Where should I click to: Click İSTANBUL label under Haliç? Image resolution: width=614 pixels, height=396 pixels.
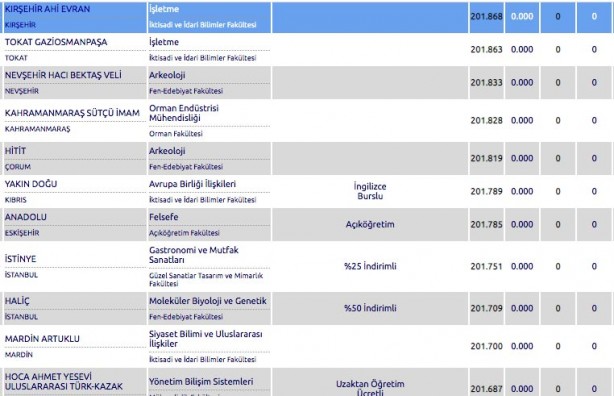pyautogui.click(x=22, y=317)
